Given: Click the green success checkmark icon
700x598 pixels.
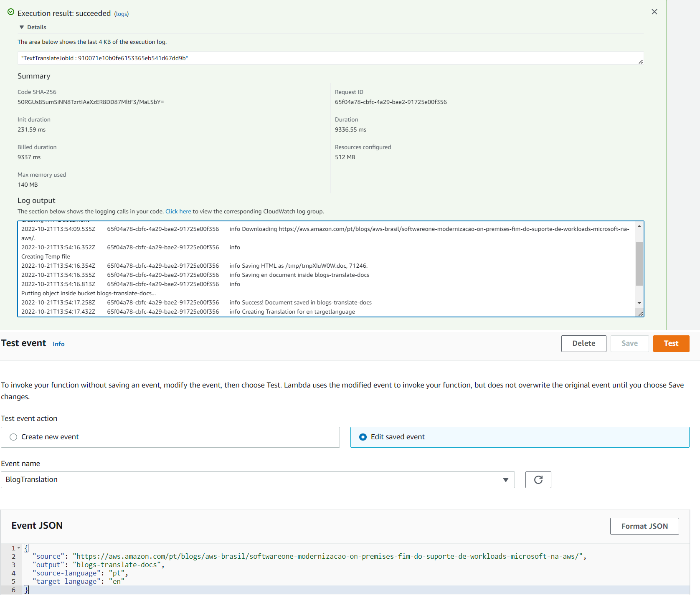Looking at the screenshot, I should [11, 12].
